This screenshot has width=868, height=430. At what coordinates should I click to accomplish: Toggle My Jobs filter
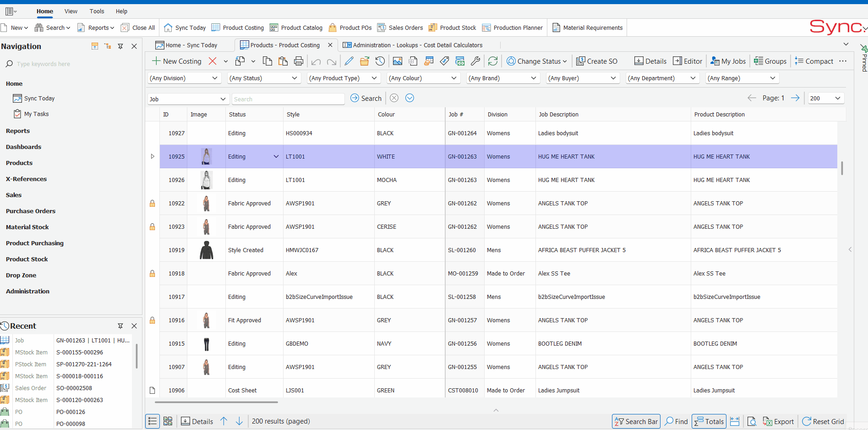pyautogui.click(x=728, y=61)
